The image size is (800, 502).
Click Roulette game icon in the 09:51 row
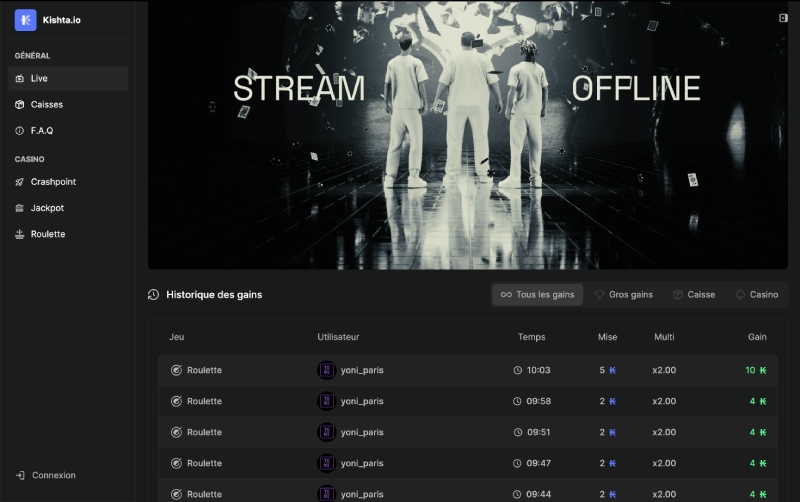(176, 432)
